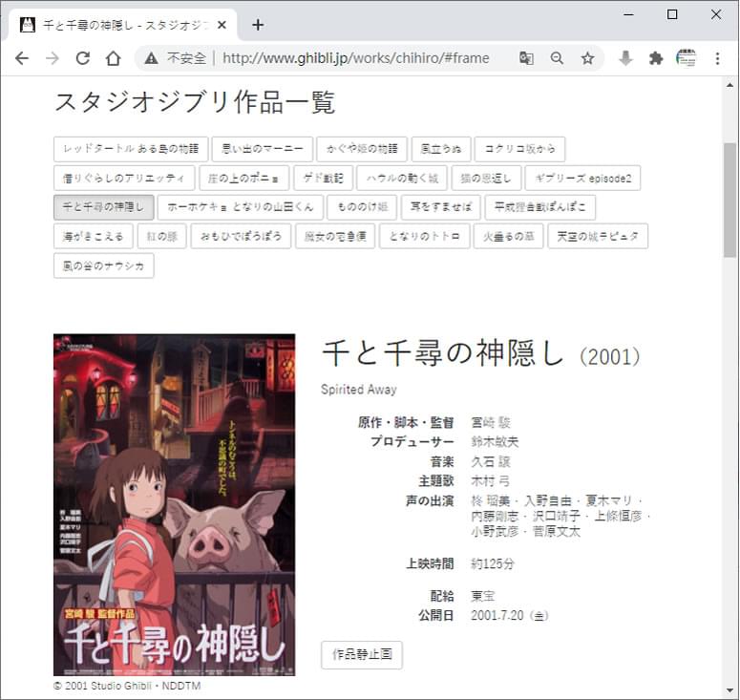Screen dimensions: 740x700
Task: Open the 作品静止画 stills button
Action: pos(362,655)
